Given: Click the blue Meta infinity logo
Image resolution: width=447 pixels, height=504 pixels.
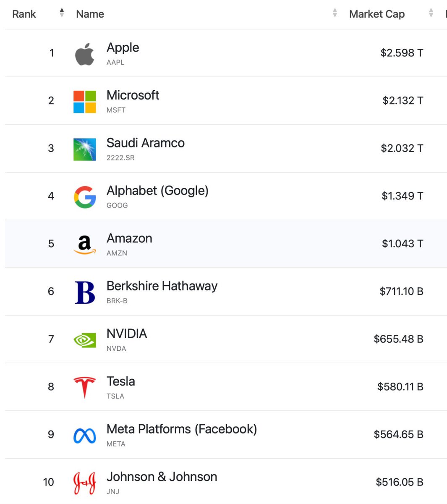Looking at the screenshot, I should pyautogui.click(x=84, y=436).
